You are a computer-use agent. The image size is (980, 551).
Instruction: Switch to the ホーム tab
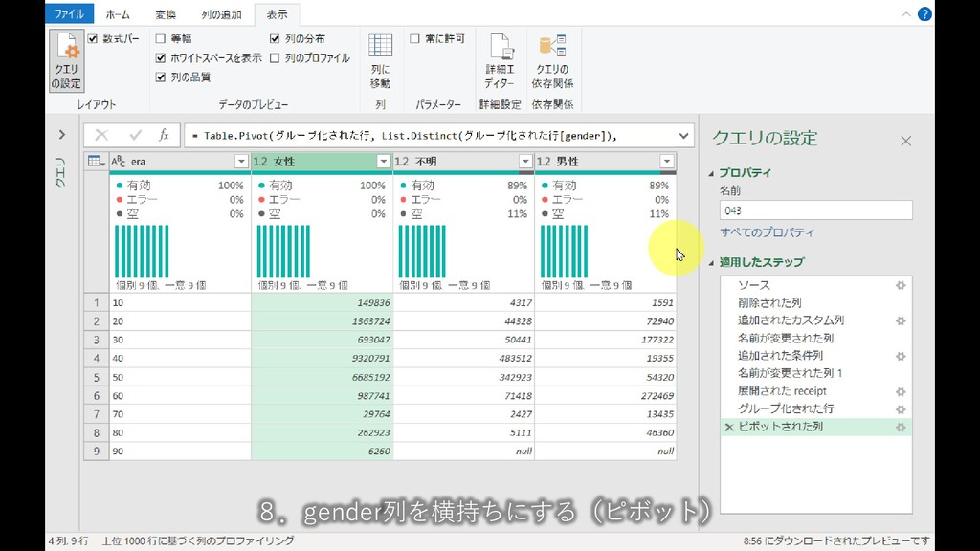(118, 14)
